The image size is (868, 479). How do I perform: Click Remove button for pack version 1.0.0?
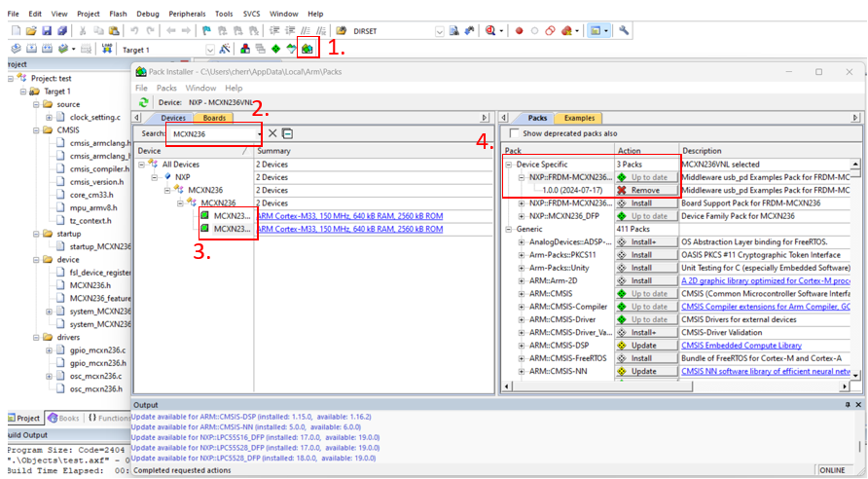tap(646, 191)
